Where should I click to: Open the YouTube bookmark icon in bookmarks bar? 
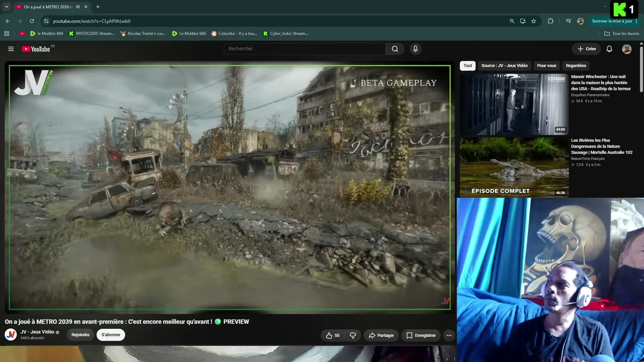[x=22, y=34]
